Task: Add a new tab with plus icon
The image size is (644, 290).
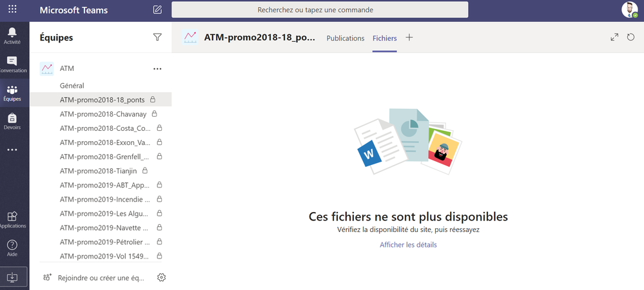Action: (409, 37)
